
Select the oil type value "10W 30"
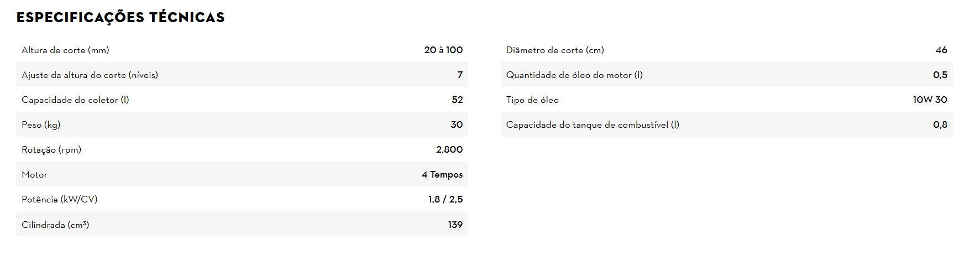pyautogui.click(x=930, y=100)
